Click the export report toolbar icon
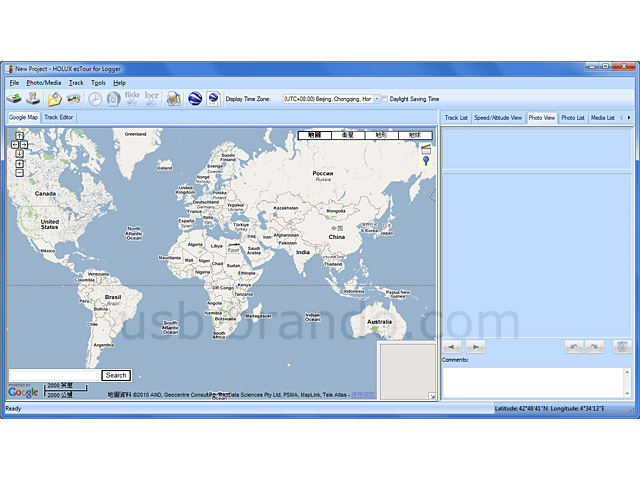This screenshot has width=640, height=480. point(173,99)
